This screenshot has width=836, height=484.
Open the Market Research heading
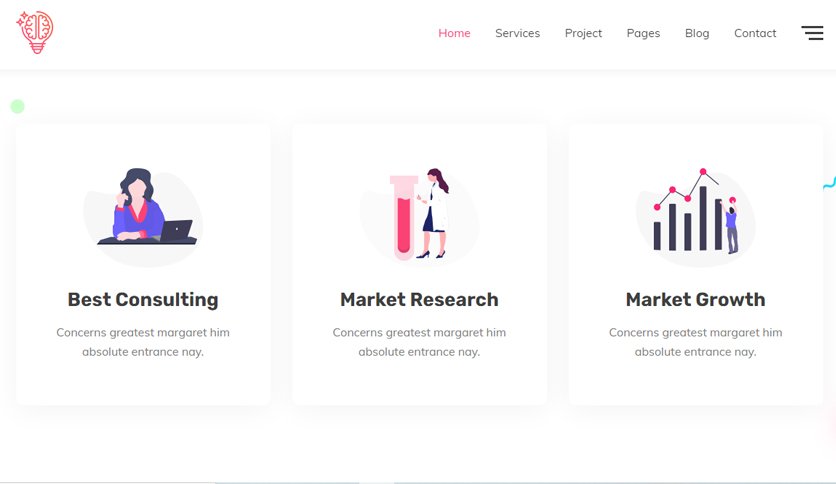(419, 300)
